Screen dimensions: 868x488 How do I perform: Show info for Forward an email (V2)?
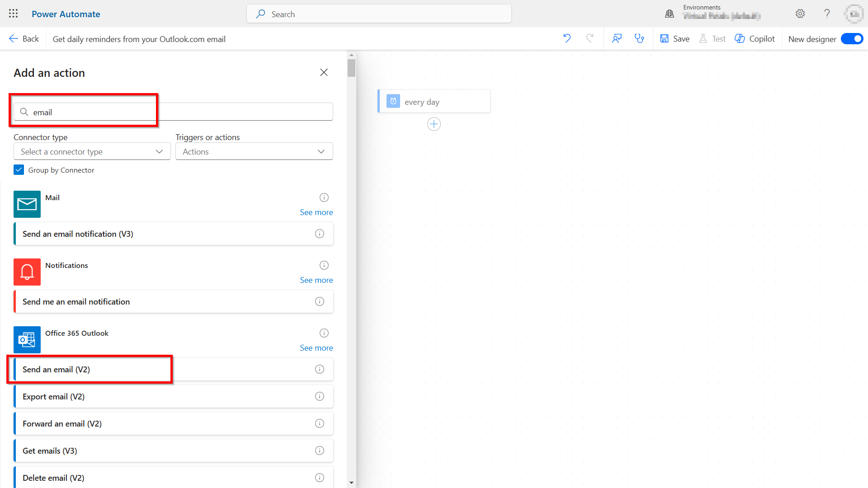click(320, 423)
